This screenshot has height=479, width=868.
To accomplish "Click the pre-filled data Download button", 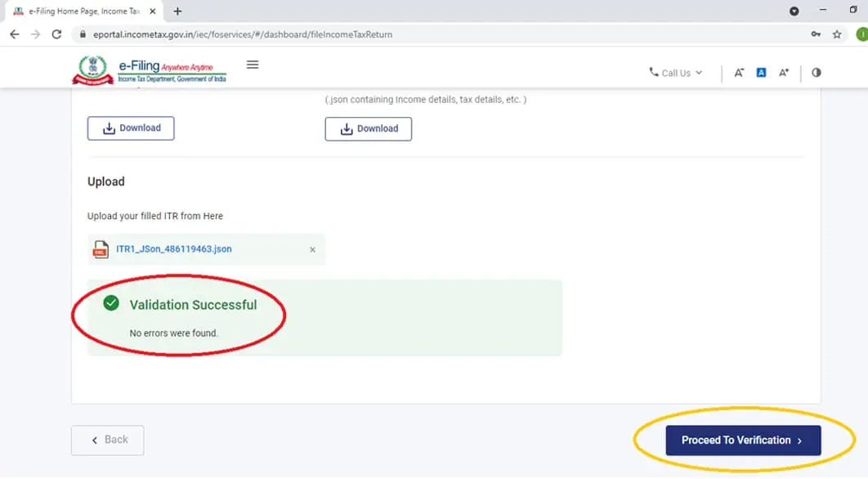I will coord(368,129).
